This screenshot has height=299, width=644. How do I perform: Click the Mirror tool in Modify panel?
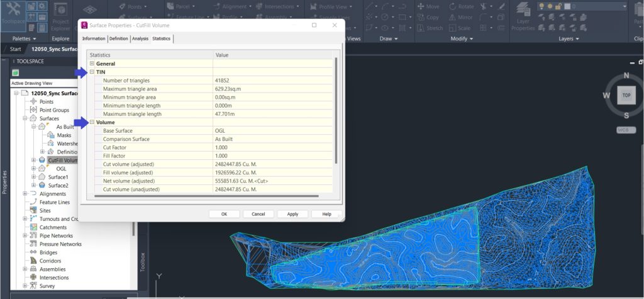[x=461, y=17]
